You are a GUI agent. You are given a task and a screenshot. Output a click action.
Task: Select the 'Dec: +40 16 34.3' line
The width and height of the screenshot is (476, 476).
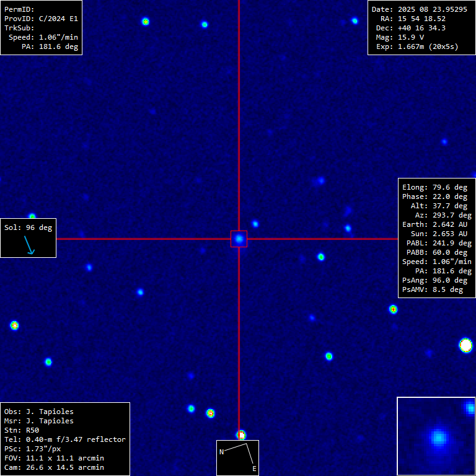(411, 28)
